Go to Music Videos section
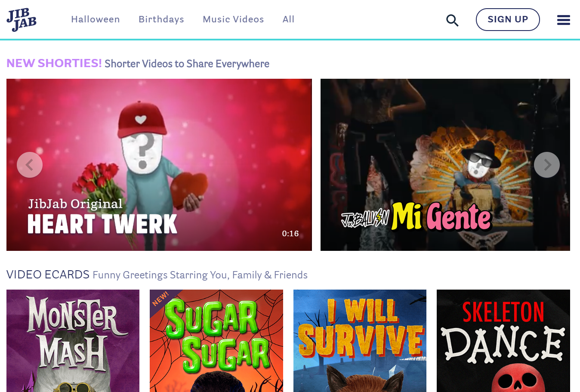The image size is (580, 392). coord(233,19)
